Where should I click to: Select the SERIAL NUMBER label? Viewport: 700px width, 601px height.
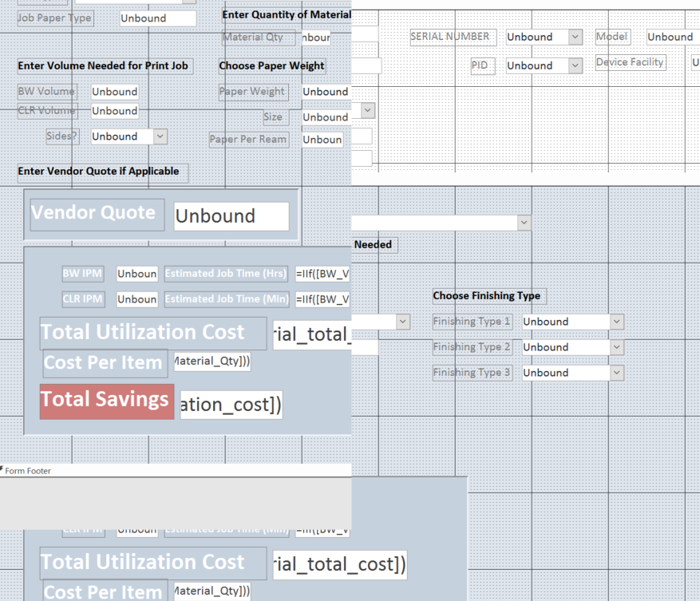click(453, 37)
